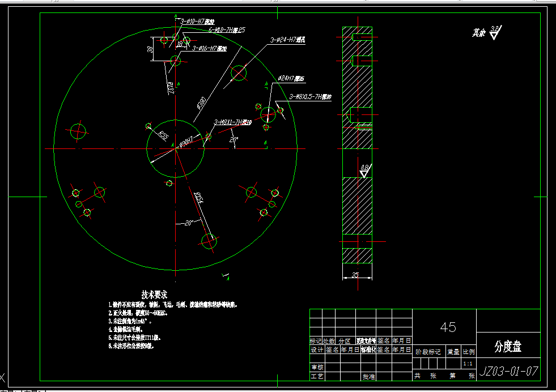The width and height of the screenshot is (556, 392).
Task: Select the 'R154' radius dimension
Action: (x=200, y=198)
